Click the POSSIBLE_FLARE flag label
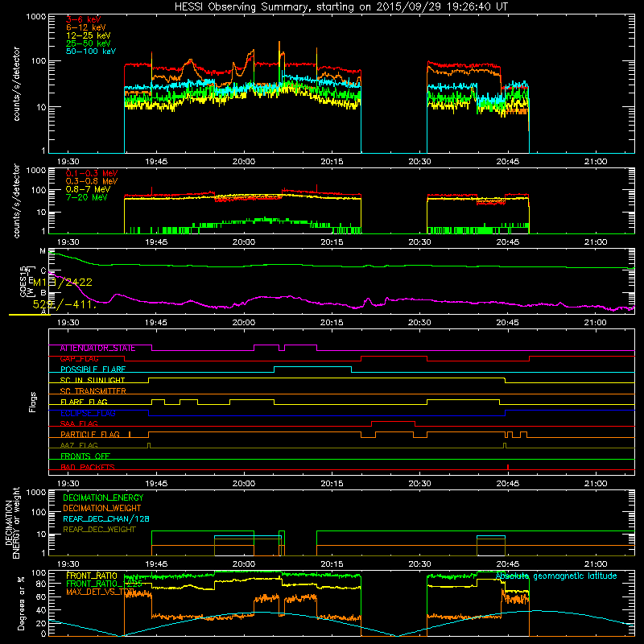The width and height of the screenshot is (644, 644). point(93,369)
